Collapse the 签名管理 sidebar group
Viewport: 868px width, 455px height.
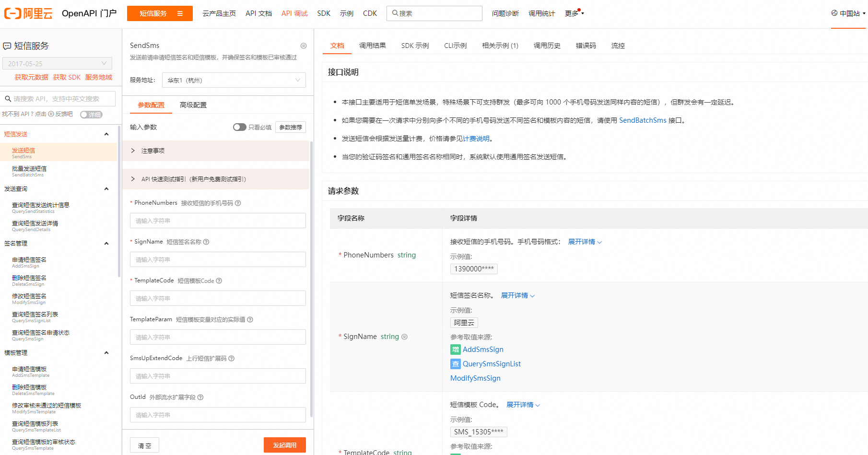(x=106, y=244)
